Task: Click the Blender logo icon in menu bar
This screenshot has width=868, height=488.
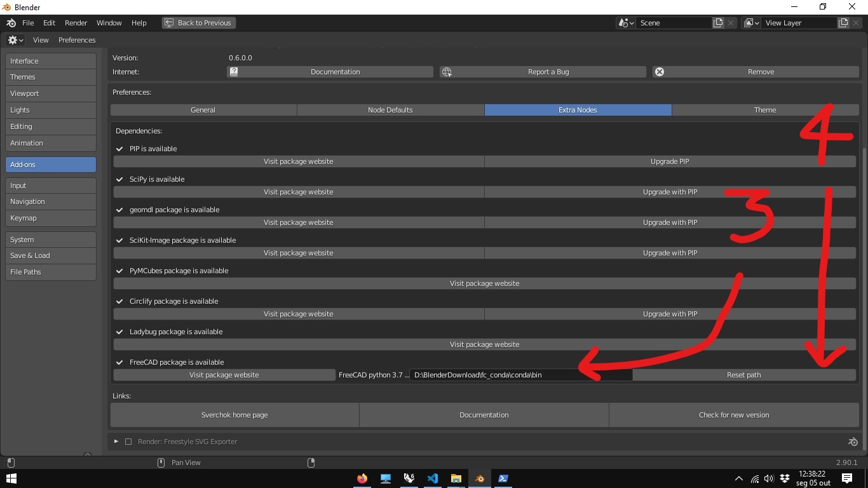Action: [11, 23]
